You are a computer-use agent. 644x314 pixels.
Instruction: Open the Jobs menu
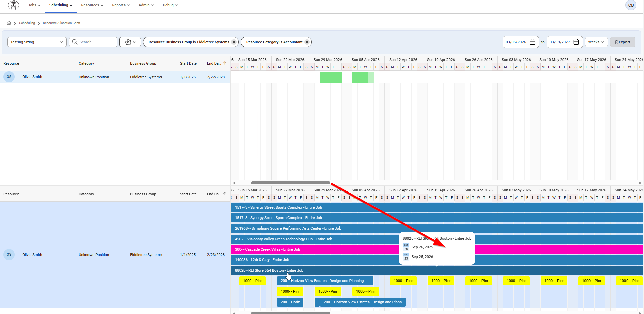[34, 5]
